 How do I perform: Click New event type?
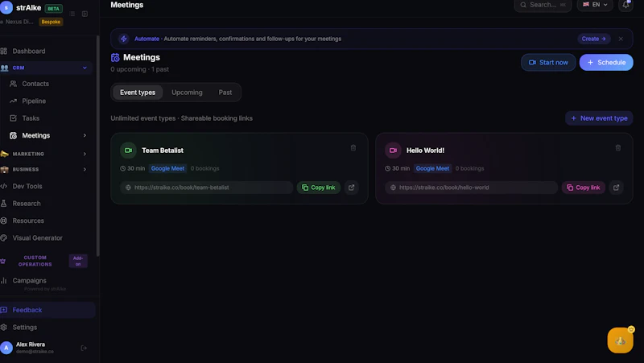599,118
